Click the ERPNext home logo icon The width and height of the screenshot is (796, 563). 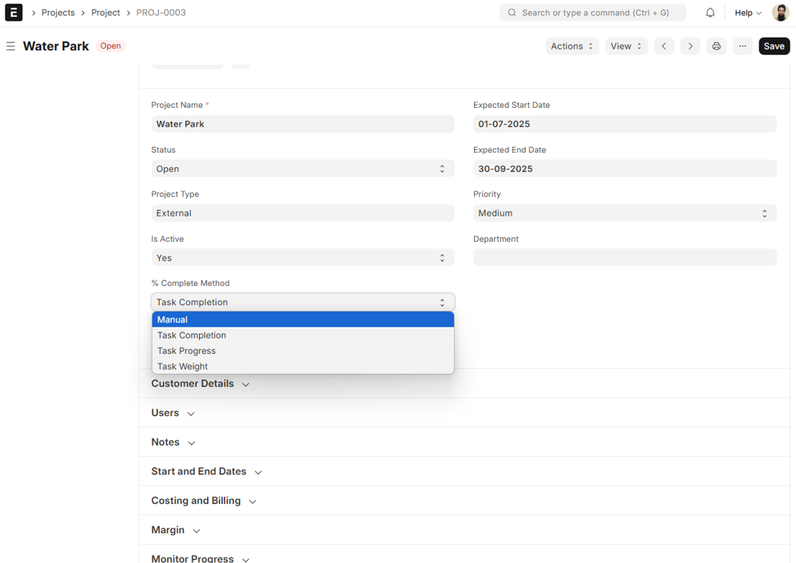[14, 13]
